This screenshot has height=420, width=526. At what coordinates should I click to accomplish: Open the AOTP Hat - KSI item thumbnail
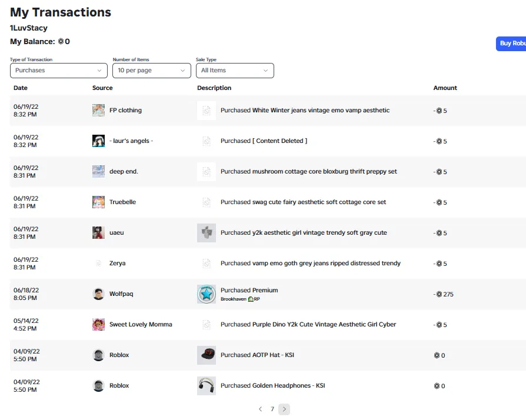(x=207, y=355)
